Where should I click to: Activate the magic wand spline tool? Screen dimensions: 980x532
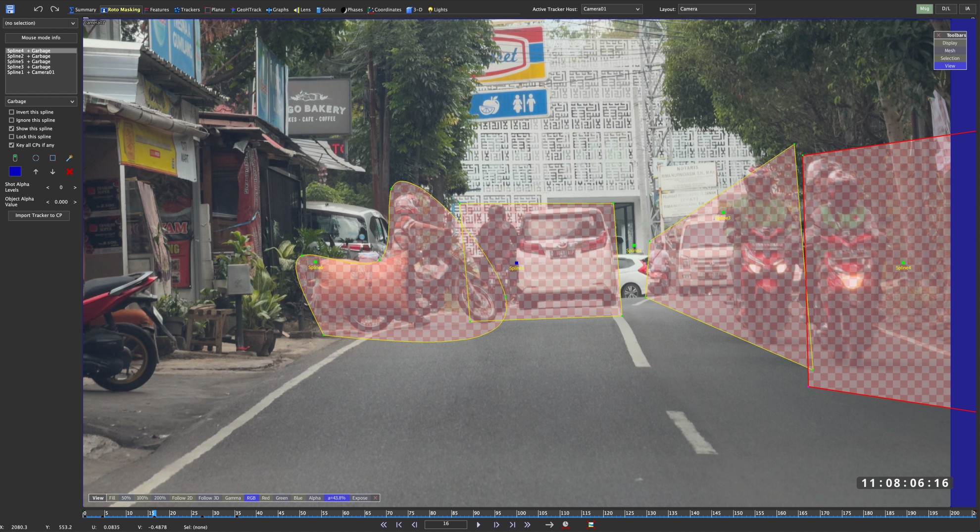pyautogui.click(x=69, y=158)
